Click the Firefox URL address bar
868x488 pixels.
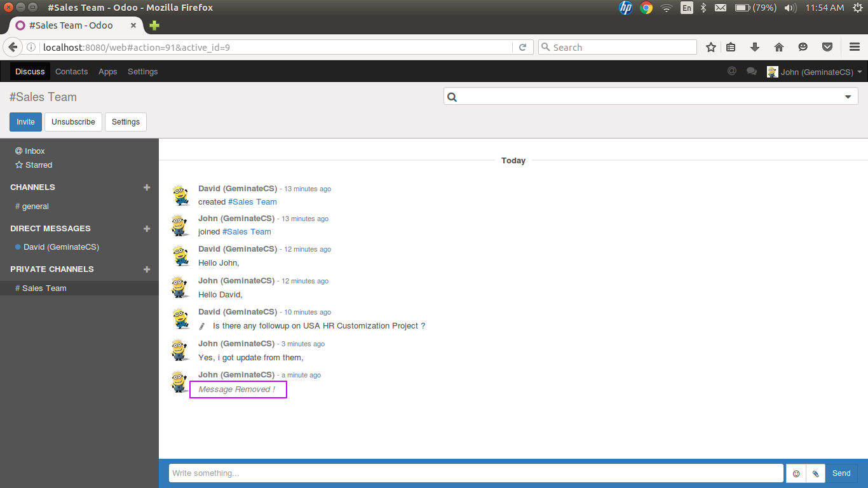[x=276, y=47]
